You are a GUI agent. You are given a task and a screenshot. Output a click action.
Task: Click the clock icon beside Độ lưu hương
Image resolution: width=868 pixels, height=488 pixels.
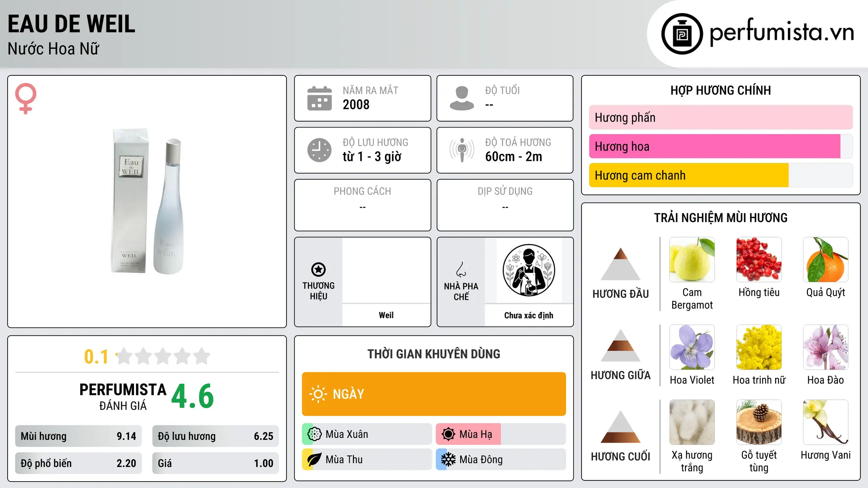pos(320,150)
